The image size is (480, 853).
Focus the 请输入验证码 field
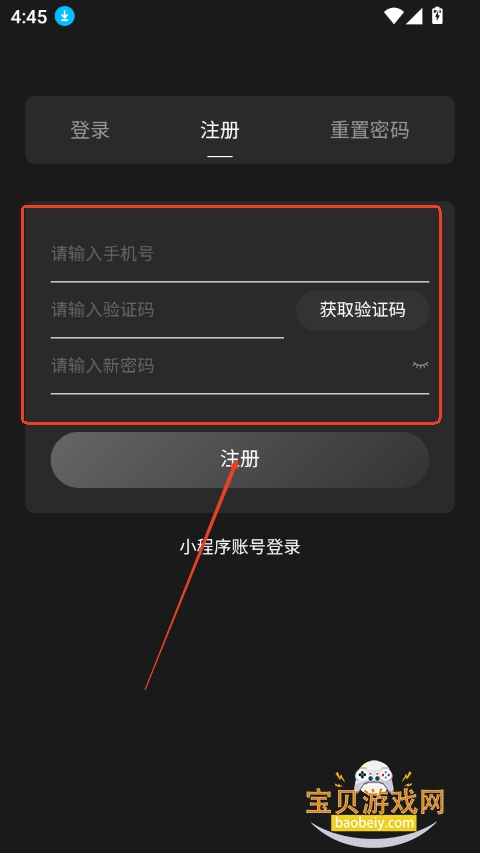click(x=167, y=310)
